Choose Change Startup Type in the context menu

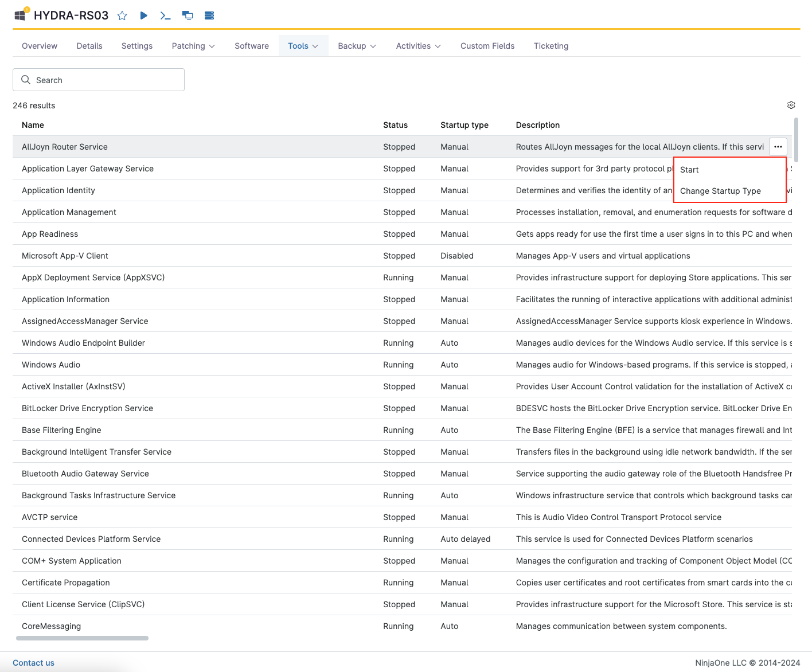[721, 191]
